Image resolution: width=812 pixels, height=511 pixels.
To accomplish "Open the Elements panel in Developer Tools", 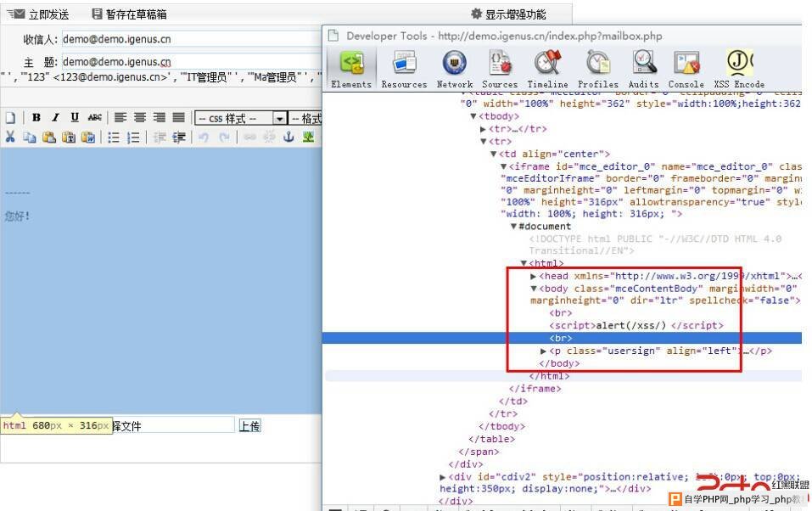I will click(351, 69).
